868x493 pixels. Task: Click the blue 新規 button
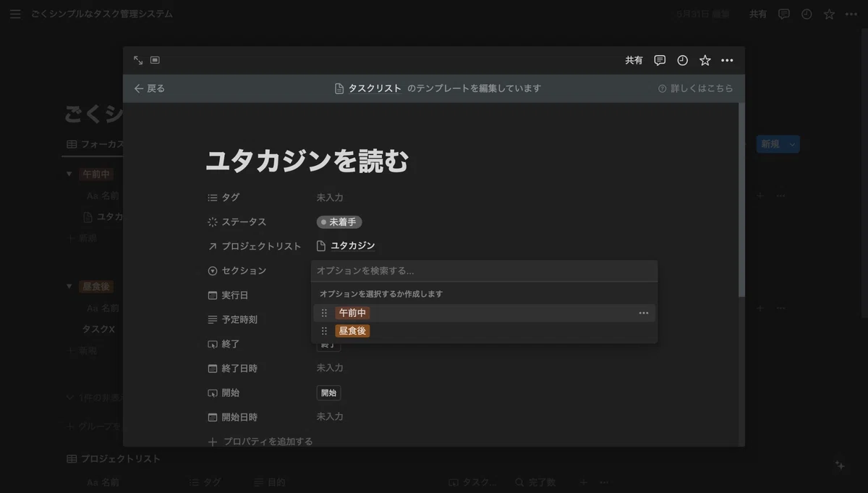point(771,144)
